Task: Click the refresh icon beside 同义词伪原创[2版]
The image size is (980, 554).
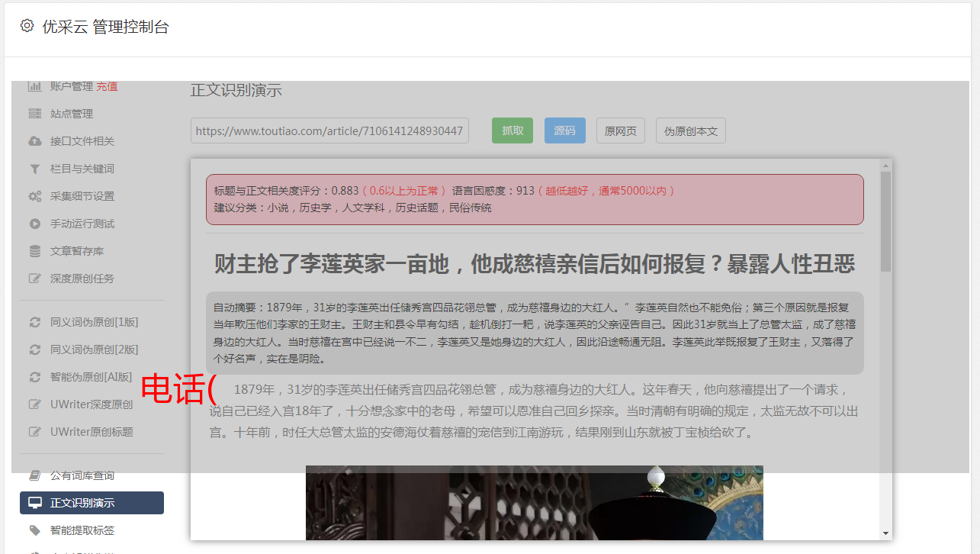Action: 34,349
